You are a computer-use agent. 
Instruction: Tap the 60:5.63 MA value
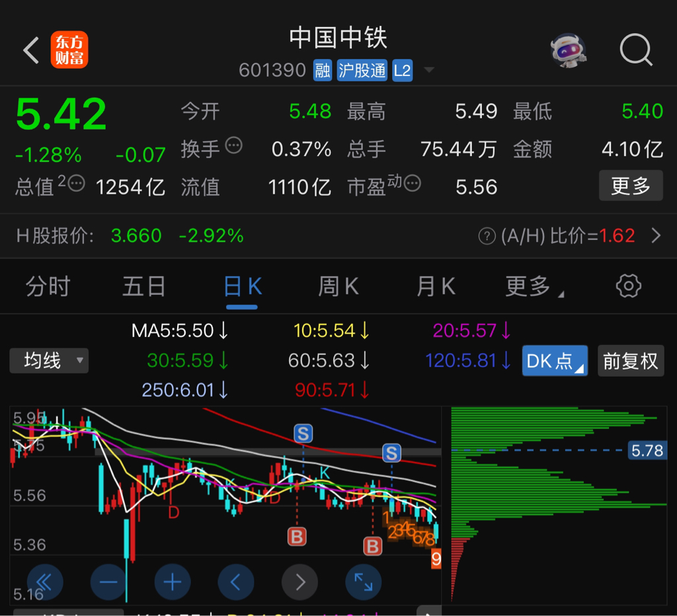pyautogui.click(x=329, y=361)
